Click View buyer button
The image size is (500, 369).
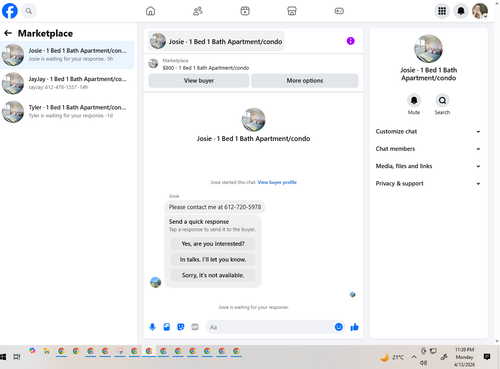pyautogui.click(x=199, y=81)
